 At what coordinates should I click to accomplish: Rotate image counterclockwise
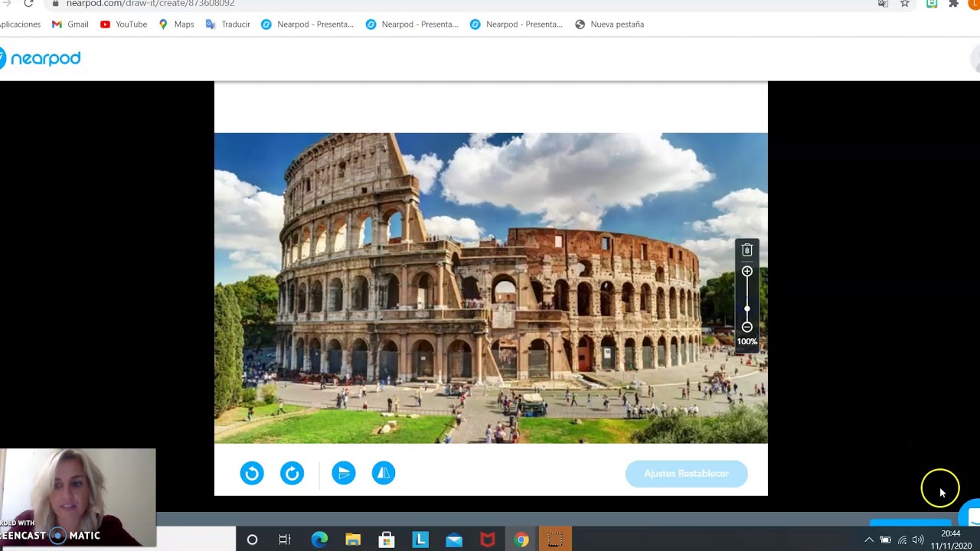coord(252,473)
